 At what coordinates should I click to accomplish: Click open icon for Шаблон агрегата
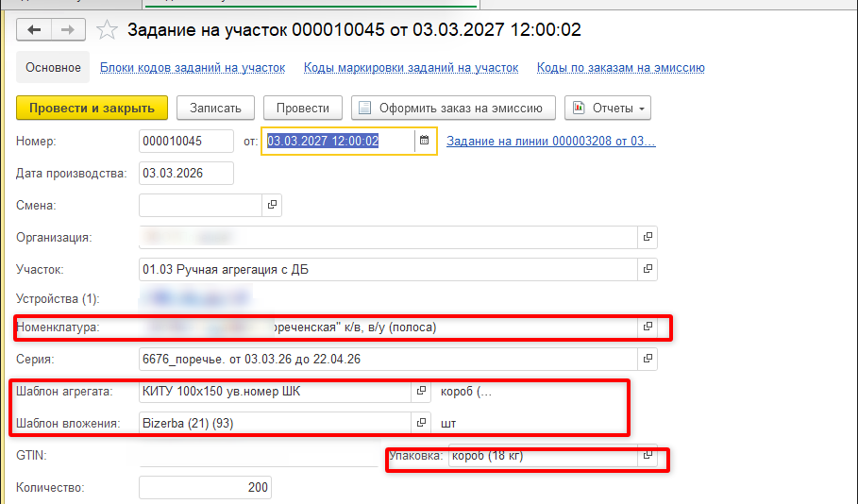[421, 391]
